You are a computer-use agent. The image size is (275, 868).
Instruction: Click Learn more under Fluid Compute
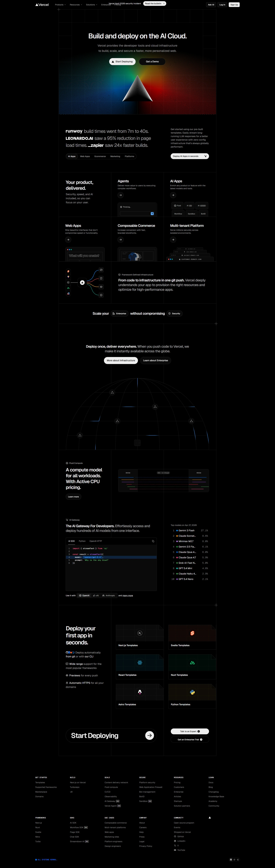73,497
